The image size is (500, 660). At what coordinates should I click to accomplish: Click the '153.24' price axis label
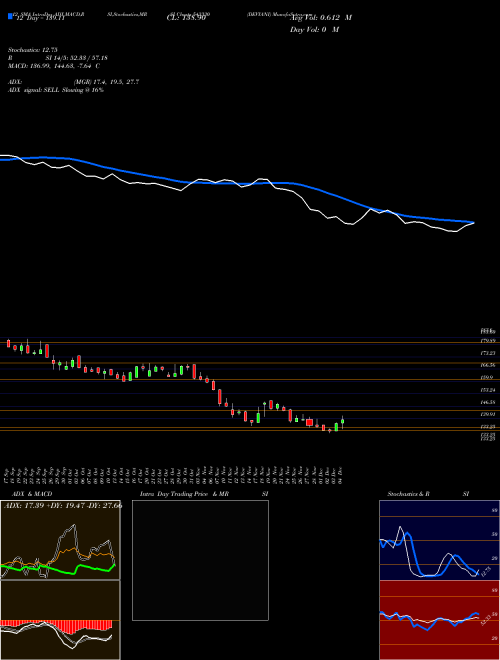pyautogui.click(x=488, y=390)
